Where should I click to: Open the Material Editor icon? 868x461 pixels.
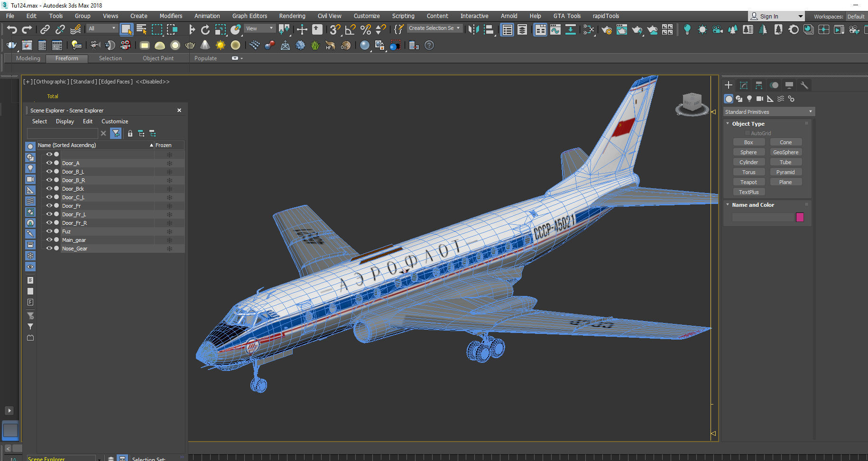[589, 29]
